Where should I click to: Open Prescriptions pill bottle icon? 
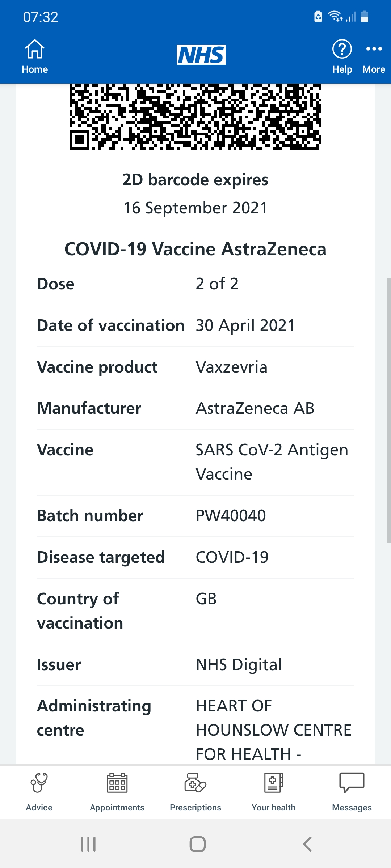click(195, 783)
